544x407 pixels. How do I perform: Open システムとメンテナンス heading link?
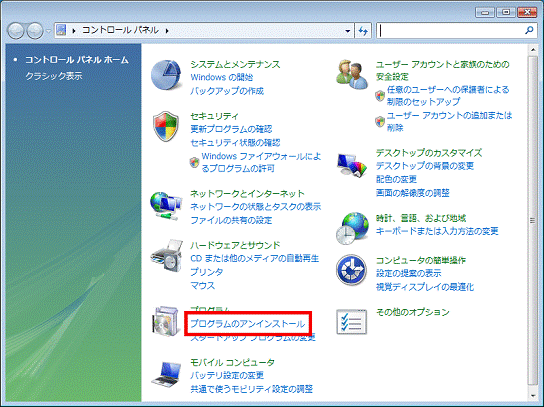coord(235,64)
